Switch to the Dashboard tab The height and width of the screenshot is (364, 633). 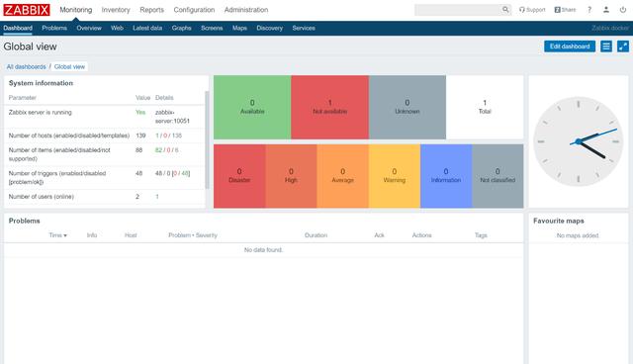click(18, 28)
